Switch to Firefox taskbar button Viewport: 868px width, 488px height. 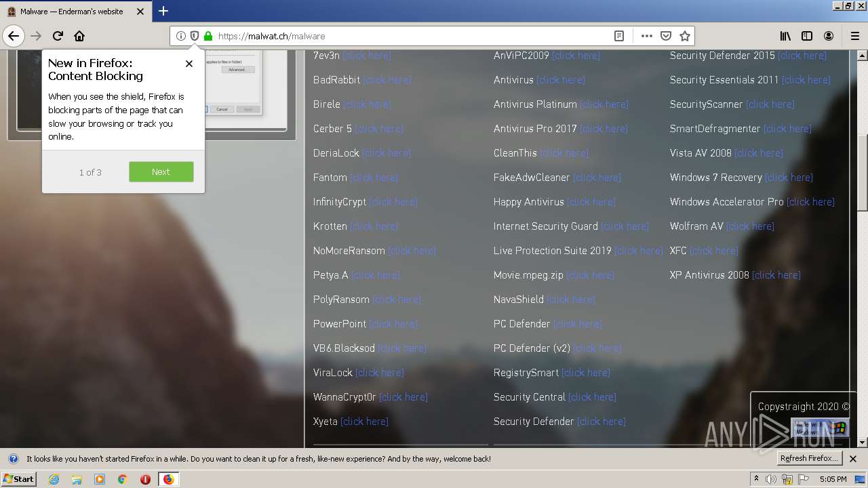pyautogui.click(x=168, y=479)
